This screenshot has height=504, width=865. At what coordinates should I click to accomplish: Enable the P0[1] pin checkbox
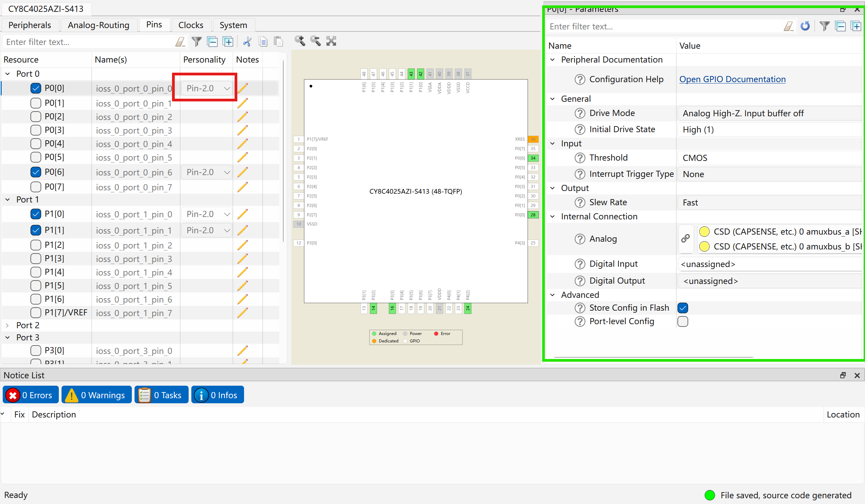tap(36, 103)
